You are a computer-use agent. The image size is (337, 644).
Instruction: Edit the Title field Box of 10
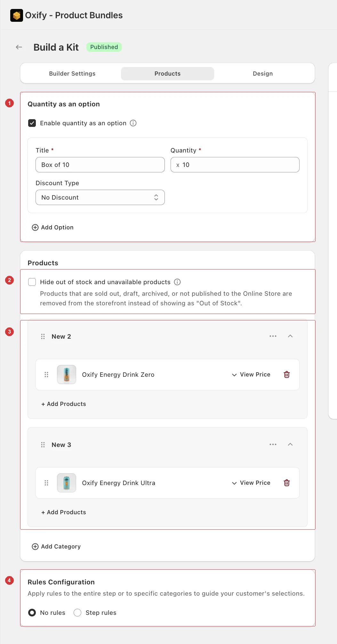coord(100,165)
